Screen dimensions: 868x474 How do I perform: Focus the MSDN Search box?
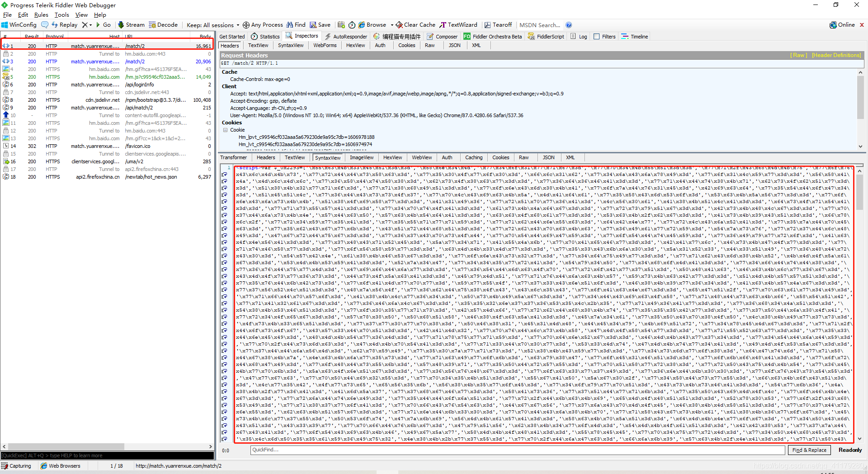(540, 25)
